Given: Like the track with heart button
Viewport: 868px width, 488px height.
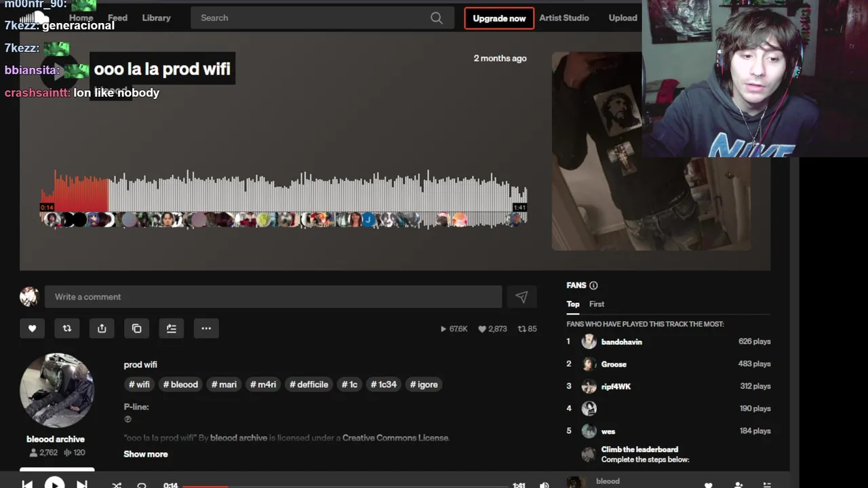Looking at the screenshot, I should (x=32, y=328).
